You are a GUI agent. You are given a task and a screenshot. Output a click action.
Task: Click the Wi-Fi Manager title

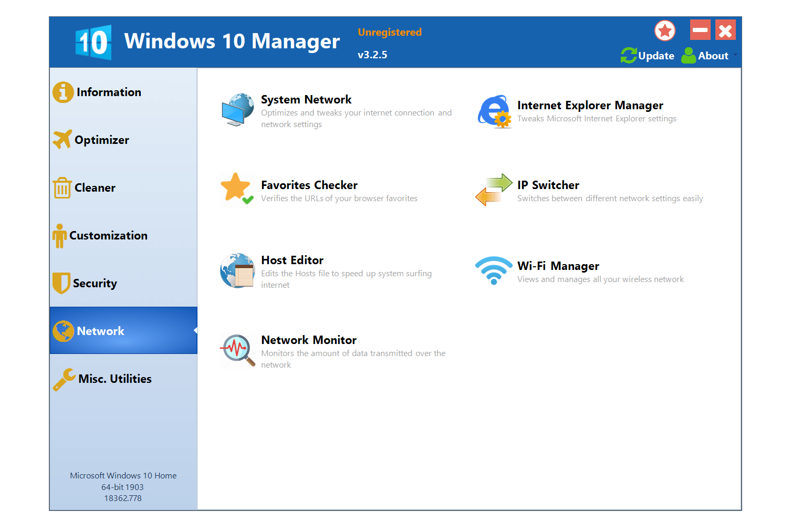point(558,266)
